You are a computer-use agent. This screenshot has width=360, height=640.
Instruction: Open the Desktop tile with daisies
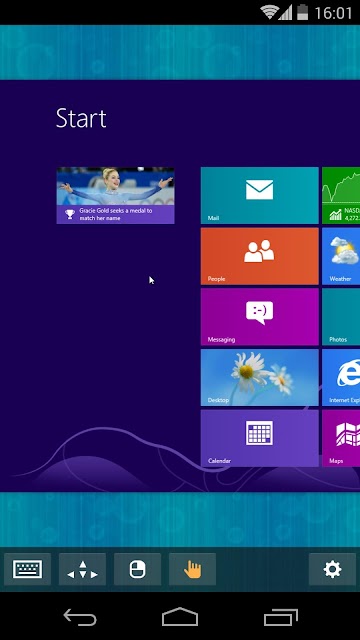coord(260,377)
